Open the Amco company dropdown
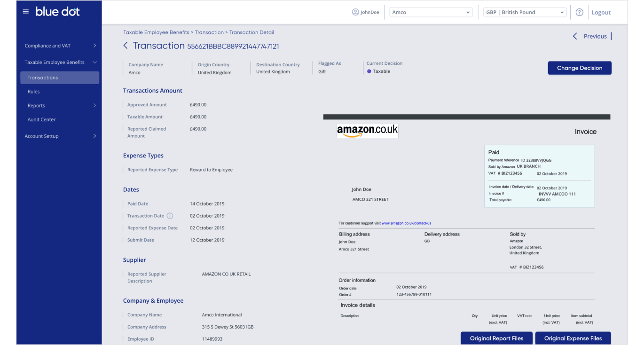The image size is (644, 345). [431, 12]
